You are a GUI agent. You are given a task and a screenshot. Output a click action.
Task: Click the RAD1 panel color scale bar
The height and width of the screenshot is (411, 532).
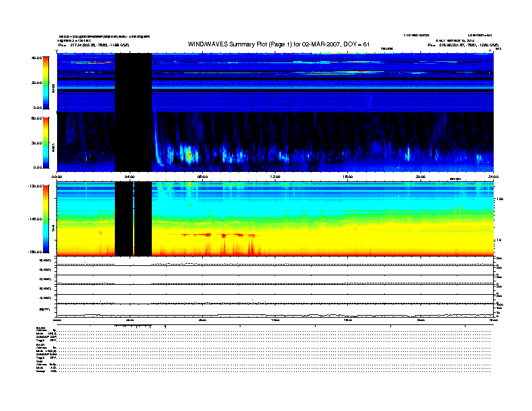click(x=46, y=142)
